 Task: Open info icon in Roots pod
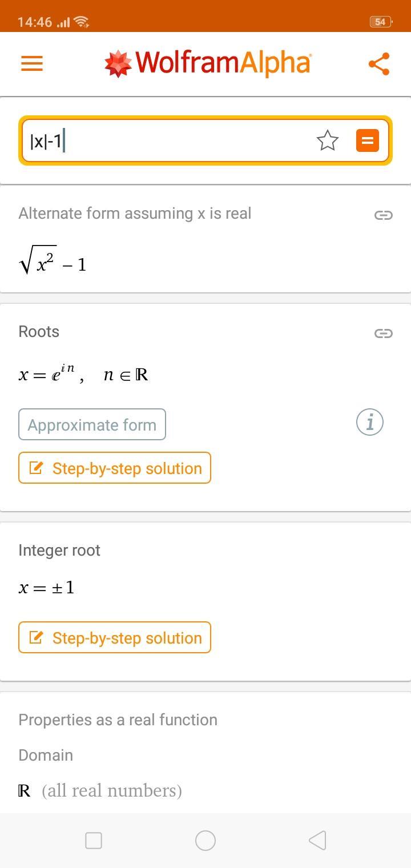(370, 423)
